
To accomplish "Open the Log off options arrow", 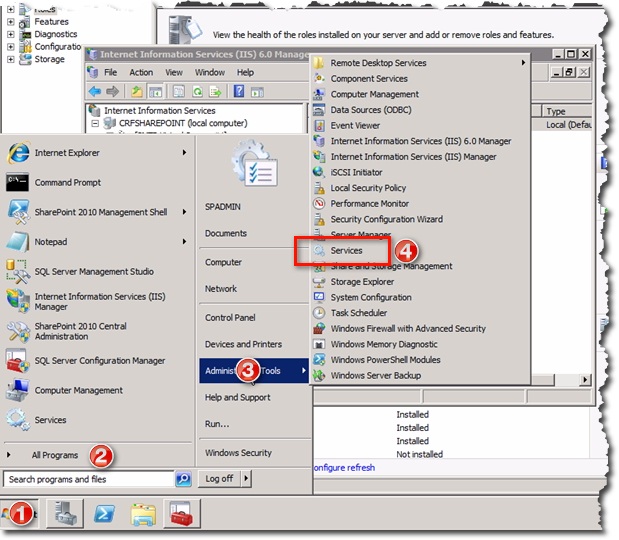I will (246, 479).
